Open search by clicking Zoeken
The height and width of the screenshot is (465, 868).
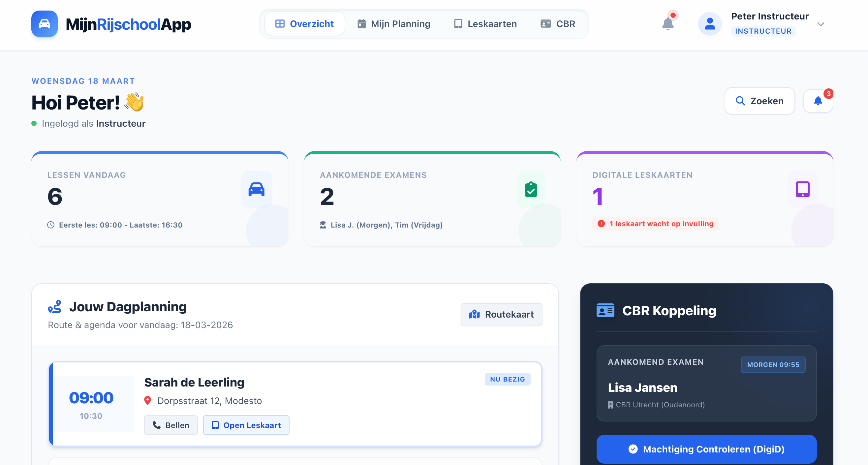760,101
